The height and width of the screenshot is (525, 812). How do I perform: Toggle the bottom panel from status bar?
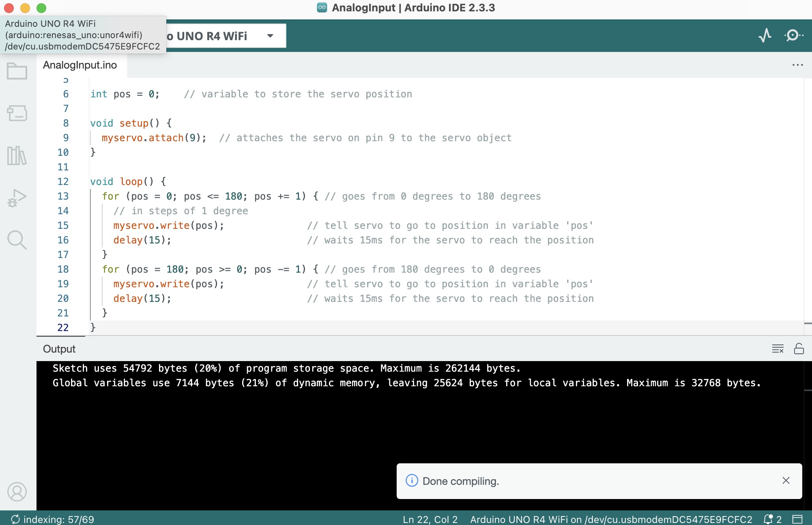click(x=797, y=519)
